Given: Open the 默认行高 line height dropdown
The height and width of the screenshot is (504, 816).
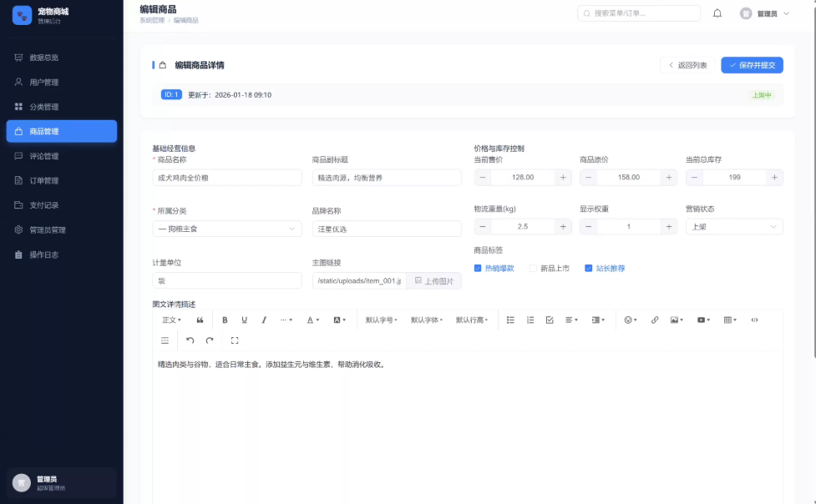Looking at the screenshot, I should click(472, 320).
